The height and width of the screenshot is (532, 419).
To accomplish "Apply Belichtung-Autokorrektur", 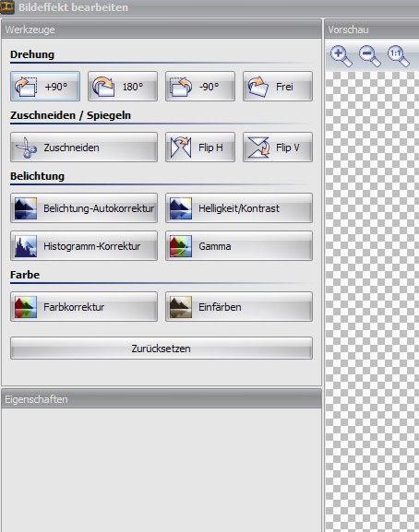I will pos(84,208).
